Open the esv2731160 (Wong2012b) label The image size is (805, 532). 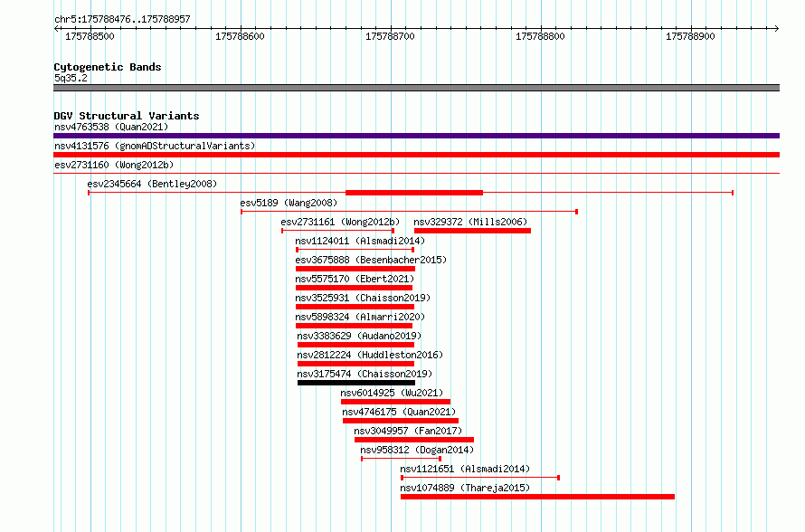[x=114, y=165]
